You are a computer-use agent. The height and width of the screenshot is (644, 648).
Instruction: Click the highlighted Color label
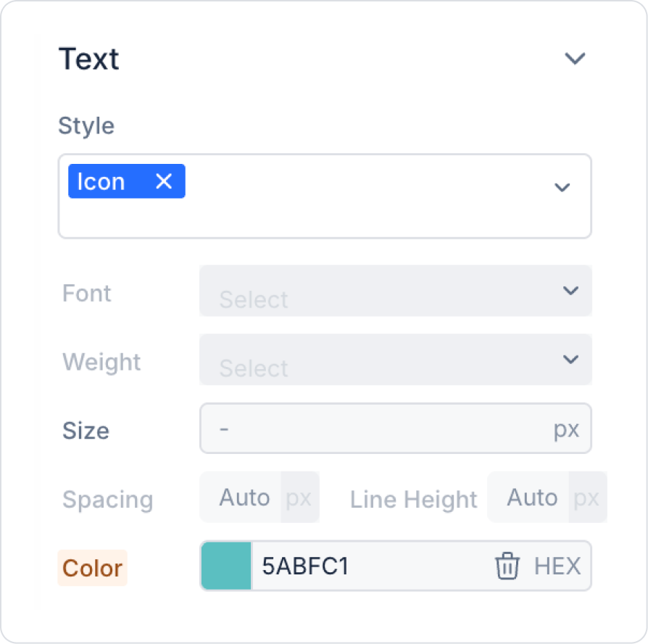point(92,568)
